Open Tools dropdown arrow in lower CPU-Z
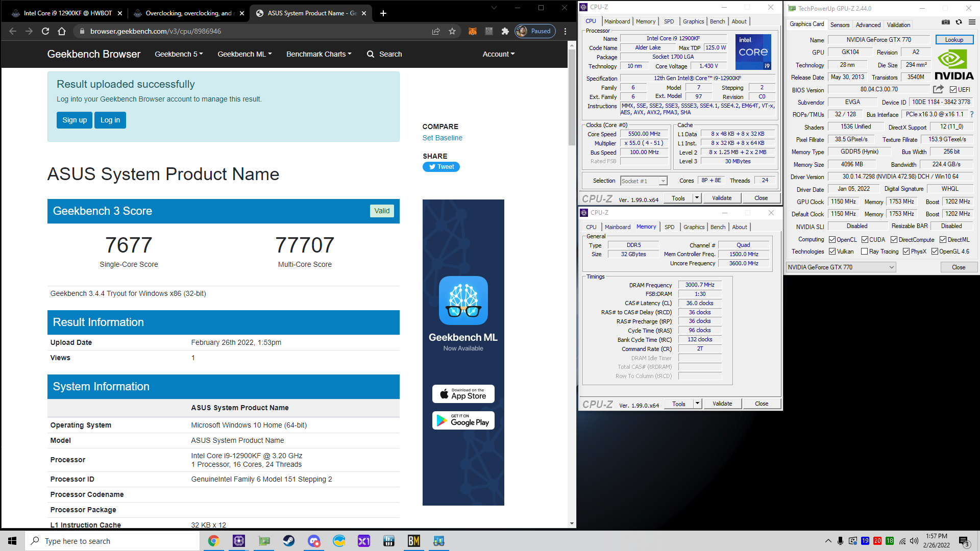980x551 pixels. [x=697, y=404]
